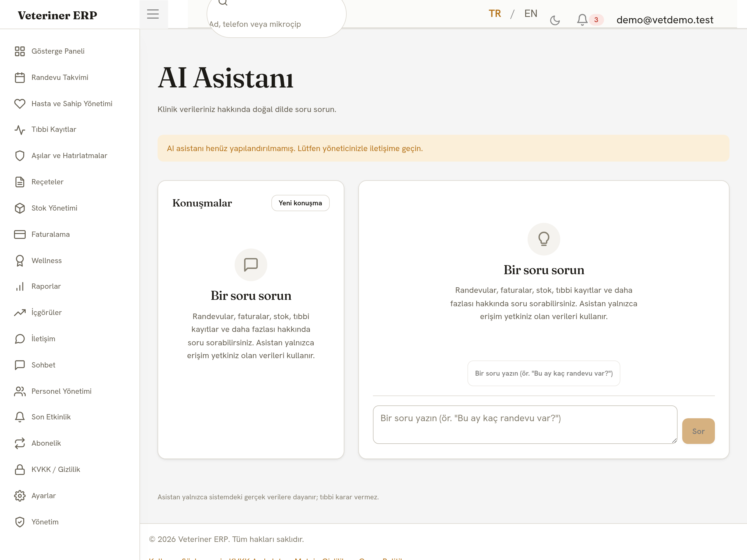747x560 pixels.
Task: Click the Reçeteler document icon
Action: click(x=20, y=182)
